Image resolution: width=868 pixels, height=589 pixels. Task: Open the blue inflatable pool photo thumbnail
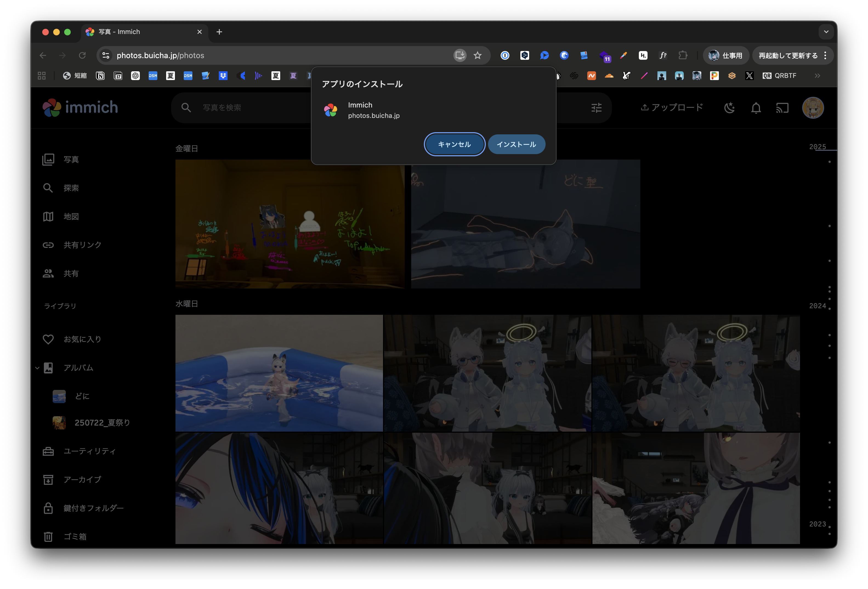coord(279,373)
